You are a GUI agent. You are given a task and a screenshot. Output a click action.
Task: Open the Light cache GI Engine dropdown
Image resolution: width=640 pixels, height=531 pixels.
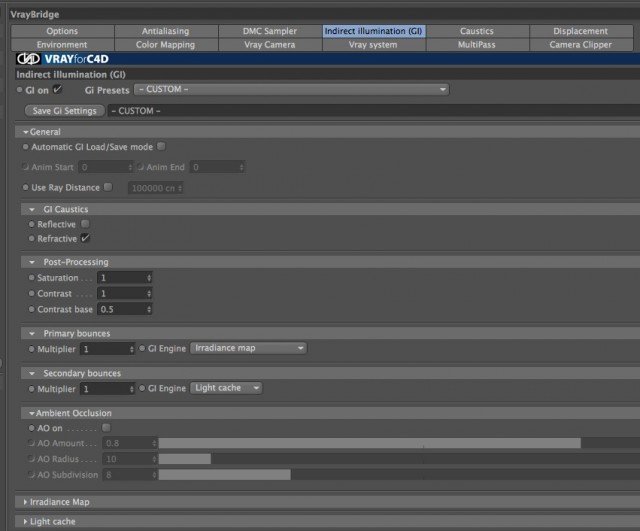click(x=226, y=388)
